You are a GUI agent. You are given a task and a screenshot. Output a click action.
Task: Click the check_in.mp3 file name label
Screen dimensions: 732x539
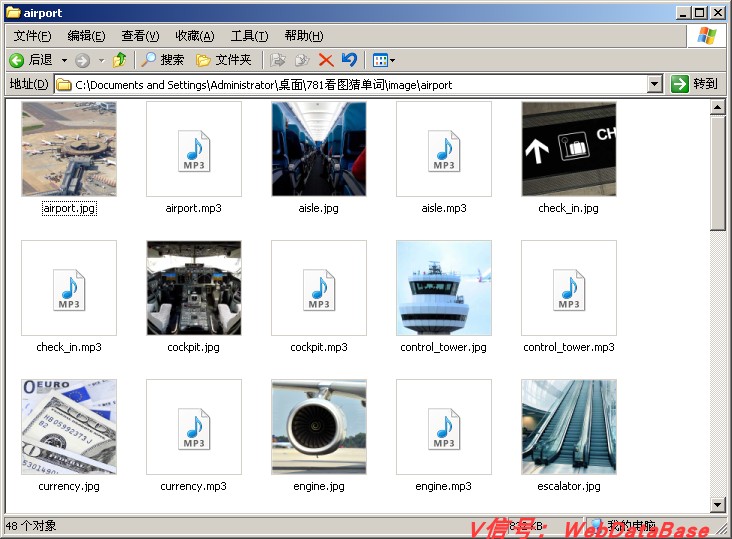tap(69, 347)
